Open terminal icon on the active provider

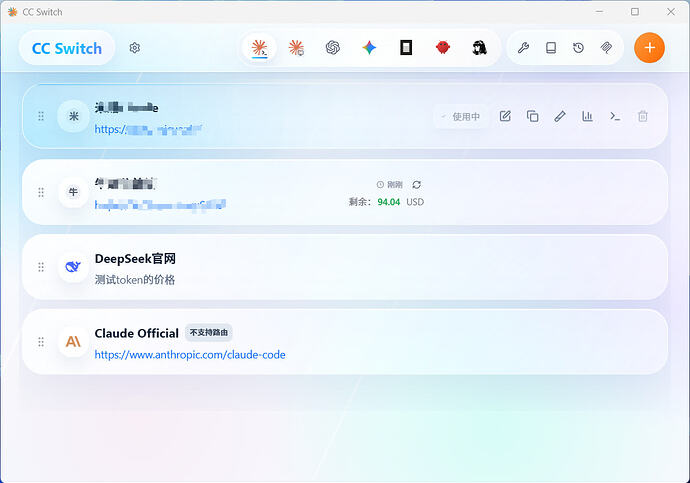(x=615, y=116)
